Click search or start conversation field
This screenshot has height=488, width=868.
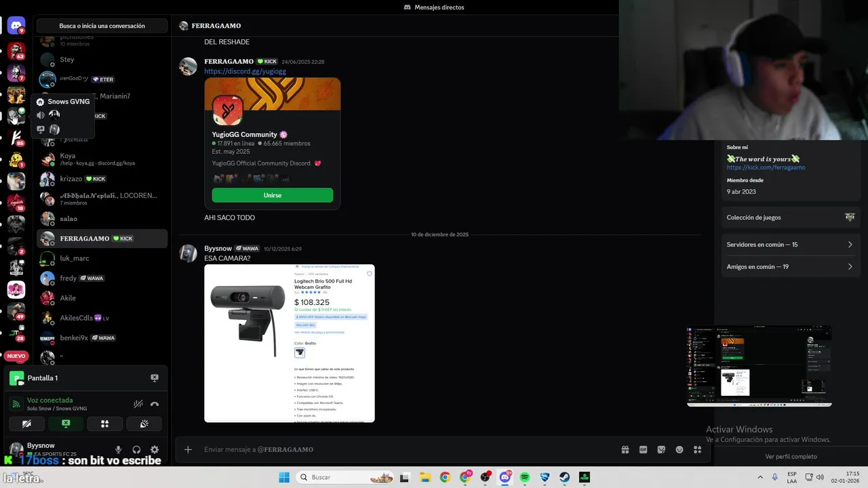click(102, 26)
